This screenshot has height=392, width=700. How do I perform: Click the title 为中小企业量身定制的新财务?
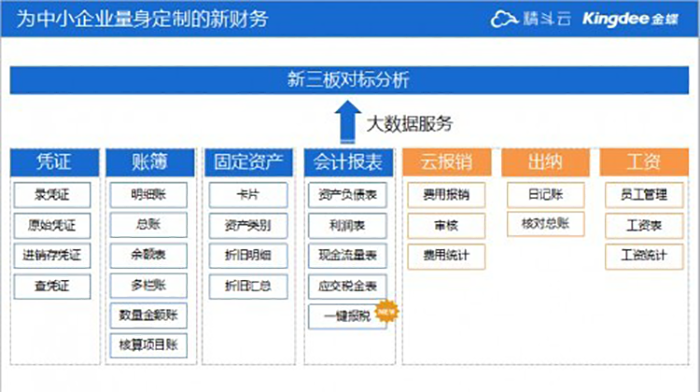pos(142,19)
